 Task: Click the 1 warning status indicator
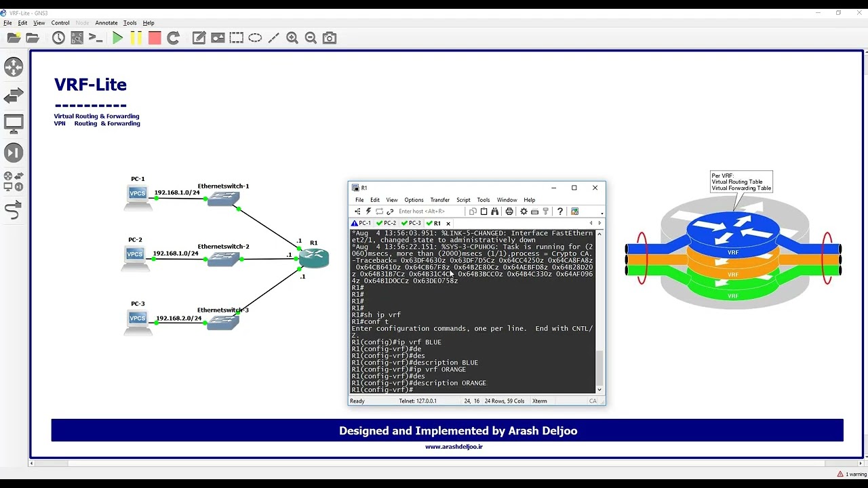851,474
